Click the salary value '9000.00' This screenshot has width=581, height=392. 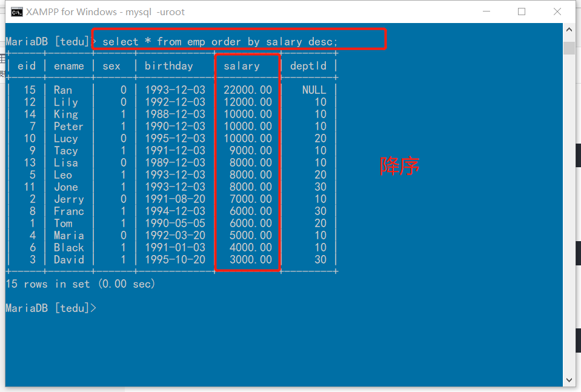[x=251, y=151]
